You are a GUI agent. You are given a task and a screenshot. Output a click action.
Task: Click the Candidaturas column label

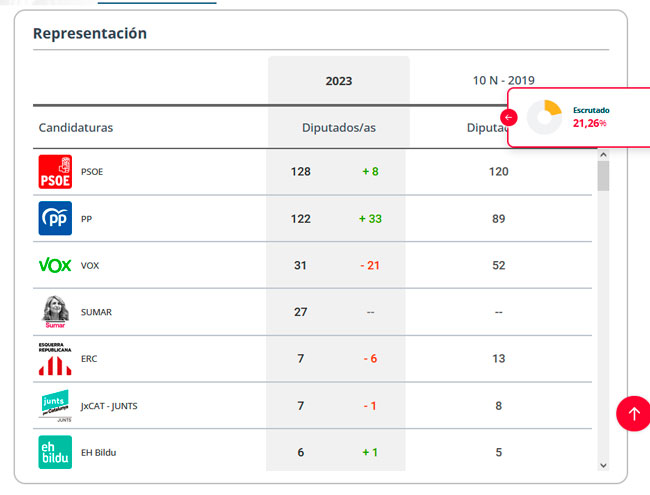click(x=76, y=128)
